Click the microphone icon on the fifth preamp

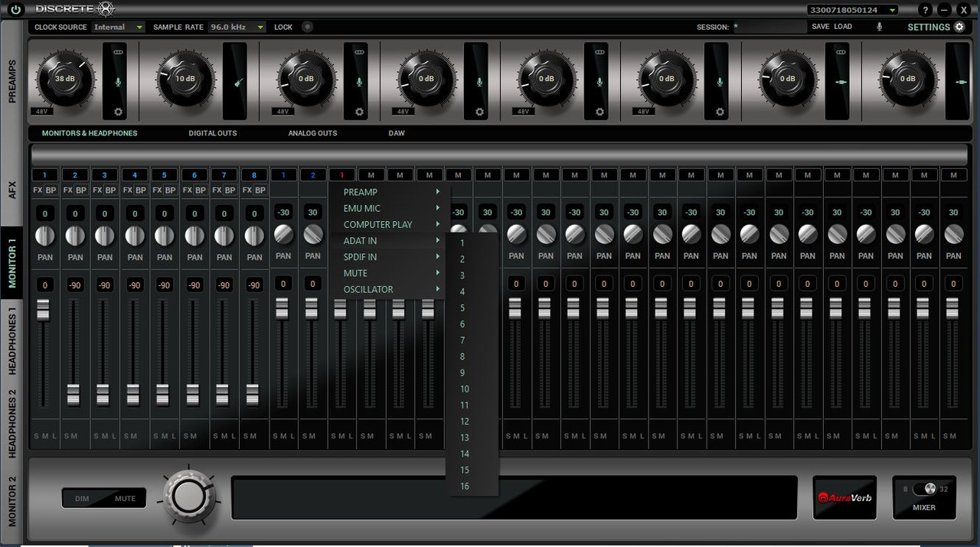(599, 82)
